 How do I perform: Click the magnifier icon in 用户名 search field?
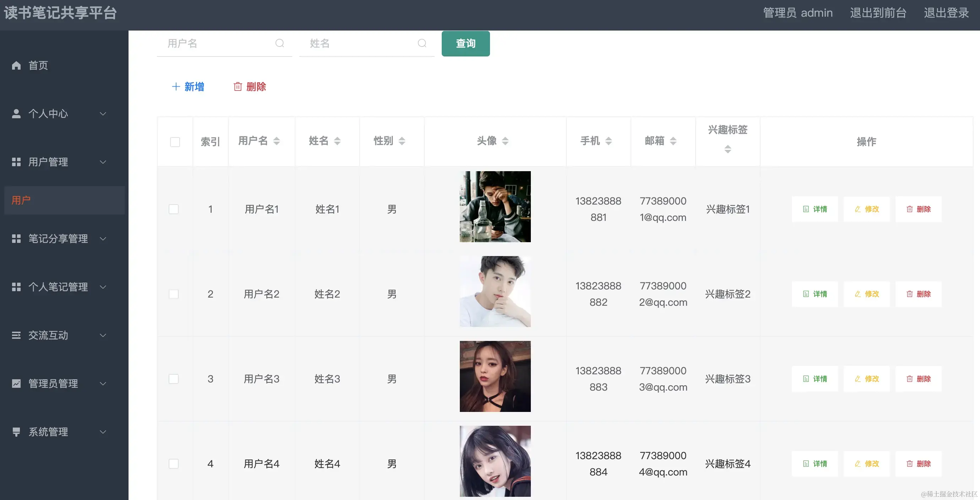click(x=280, y=43)
